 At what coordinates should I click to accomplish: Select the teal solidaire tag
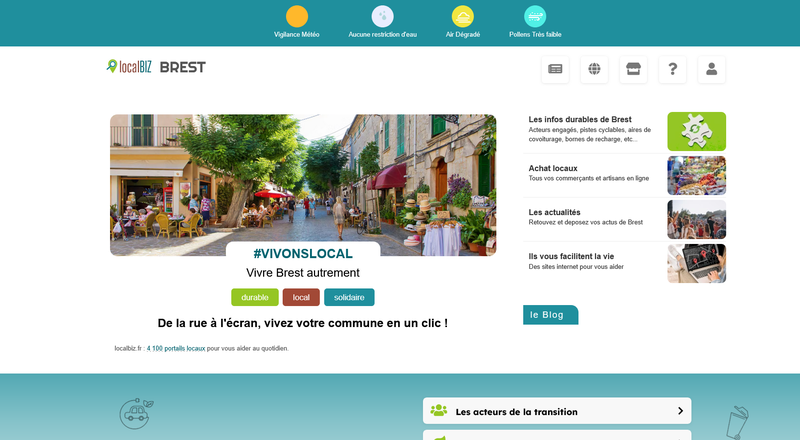349,297
